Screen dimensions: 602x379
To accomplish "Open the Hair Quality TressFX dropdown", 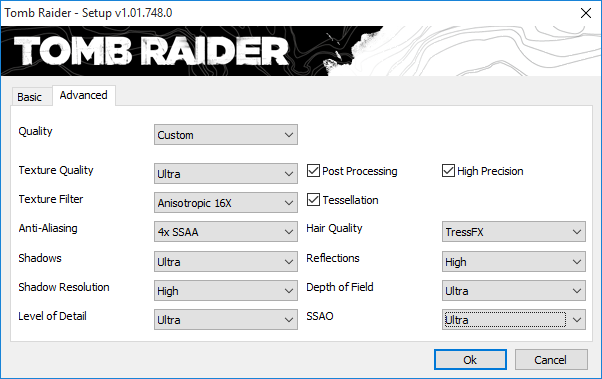I will tap(514, 232).
